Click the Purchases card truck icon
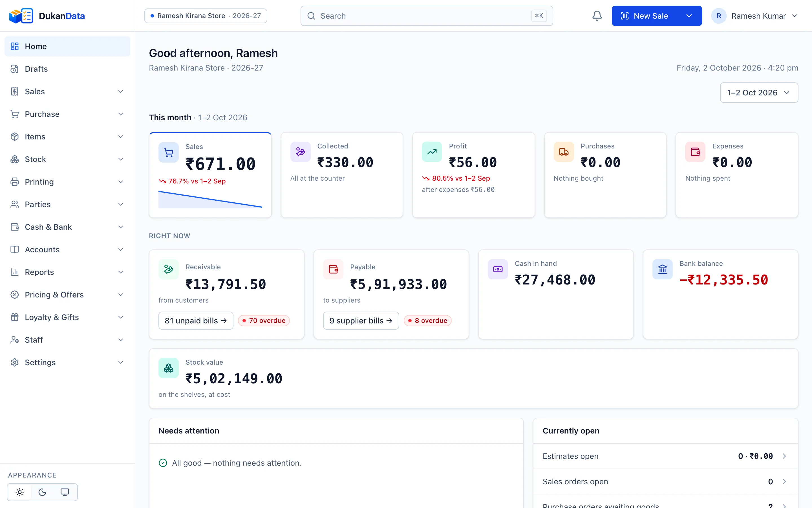 click(564, 152)
